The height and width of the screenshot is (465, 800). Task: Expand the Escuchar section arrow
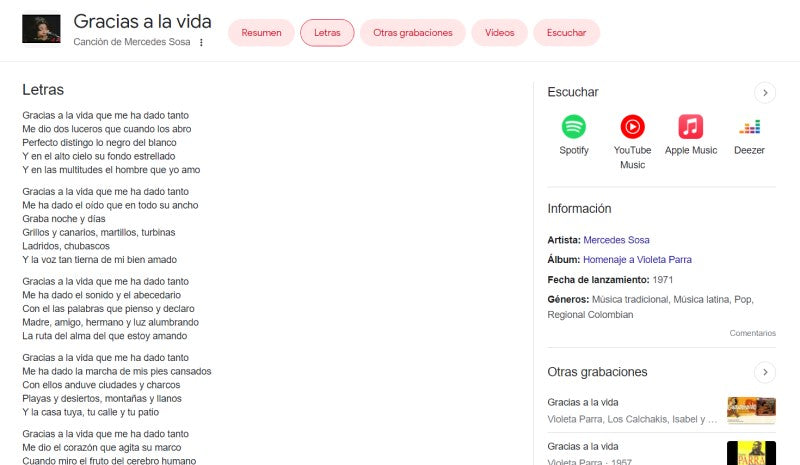click(x=765, y=93)
